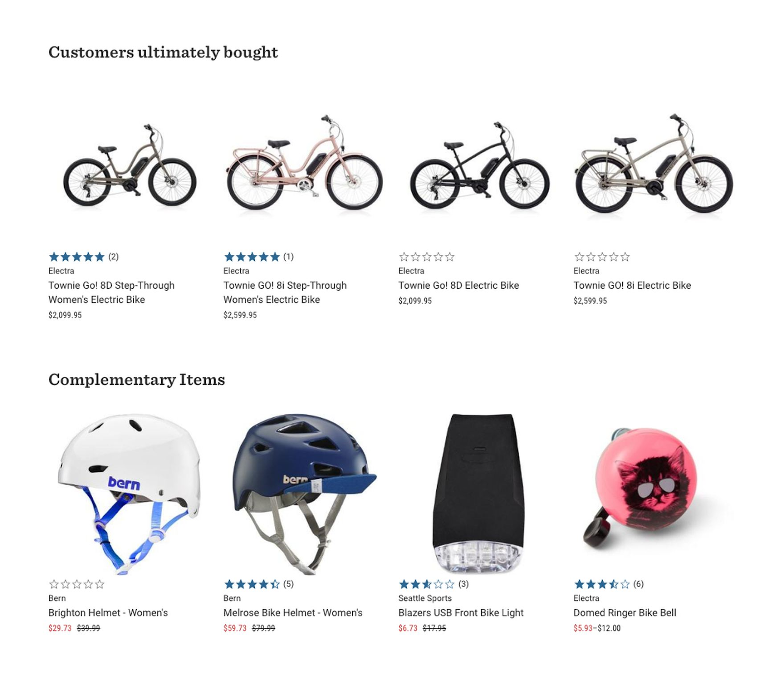784x693 pixels.
Task: Click the Domed Ringer Bike Bell title
Action: click(x=625, y=613)
